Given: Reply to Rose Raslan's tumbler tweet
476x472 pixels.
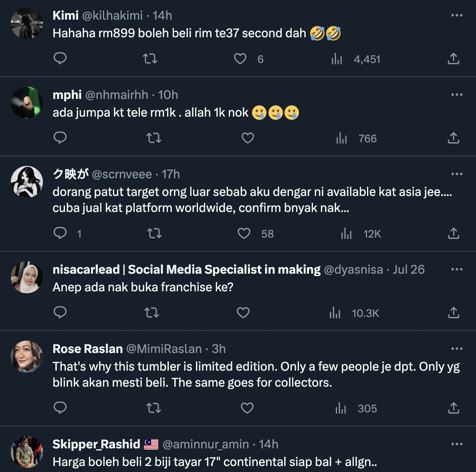Looking at the screenshot, I should [60, 408].
